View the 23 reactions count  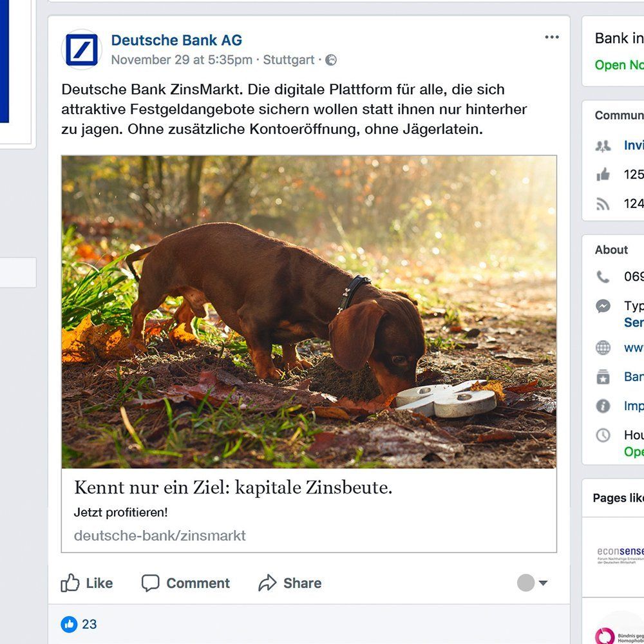(90, 624)
